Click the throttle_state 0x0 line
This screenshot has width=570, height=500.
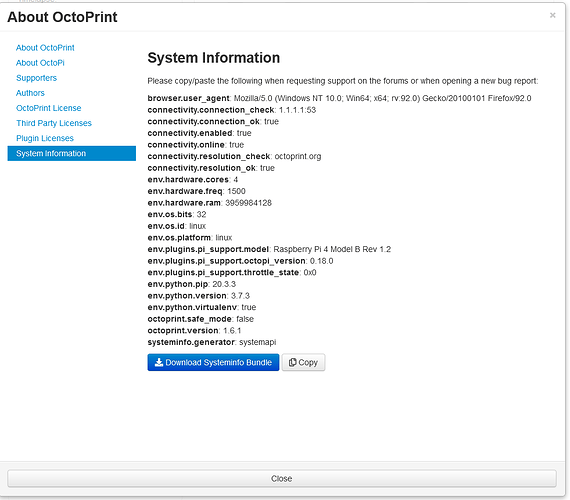[232, 273]
